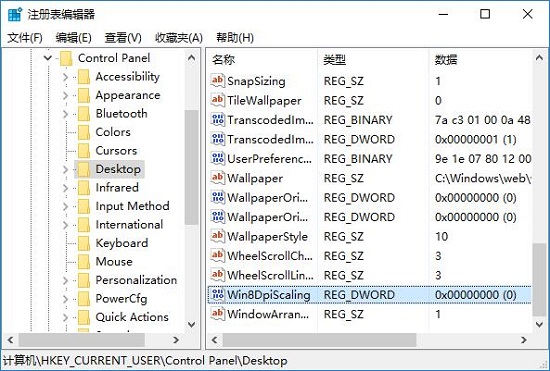Screen dimensions: 550x371
Task: Click the 数据 column header
Action: point(480,60)
